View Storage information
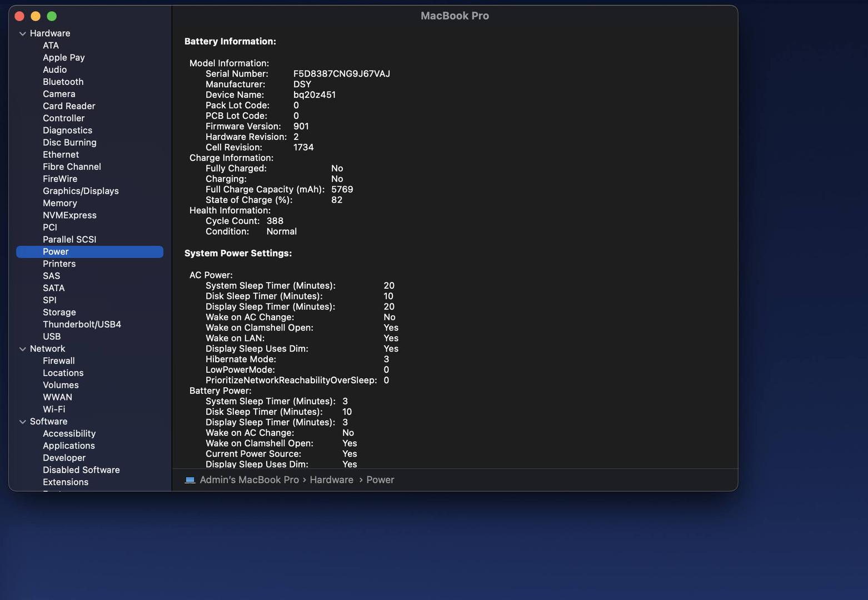Screen dimensions: 868x600 (59, 312)
